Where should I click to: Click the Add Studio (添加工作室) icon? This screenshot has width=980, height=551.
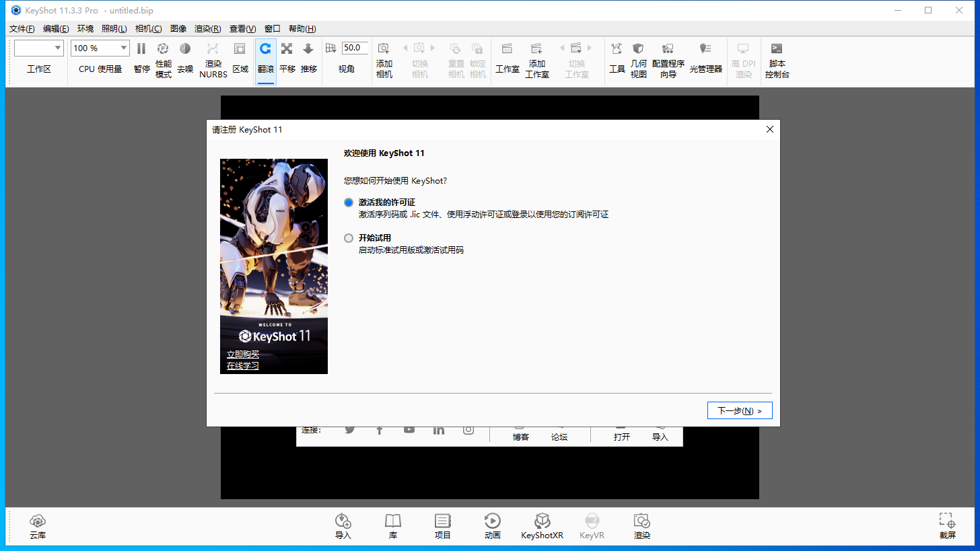coord(536,48)
